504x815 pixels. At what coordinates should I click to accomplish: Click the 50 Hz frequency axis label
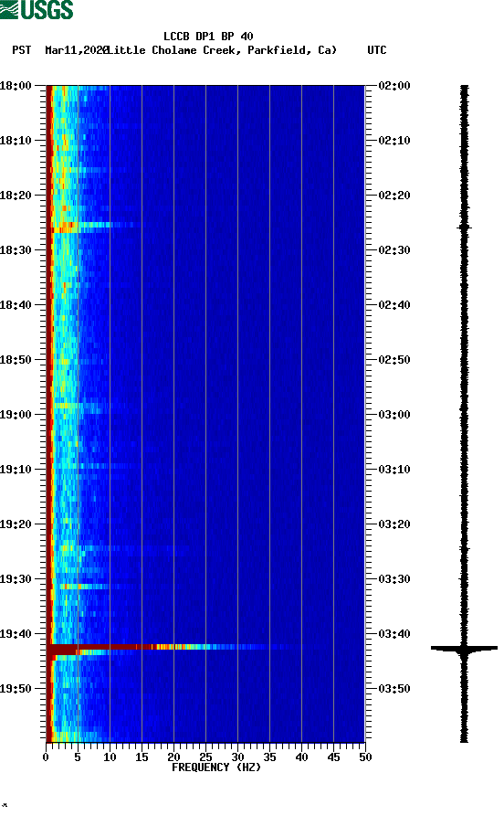[365, 757]
